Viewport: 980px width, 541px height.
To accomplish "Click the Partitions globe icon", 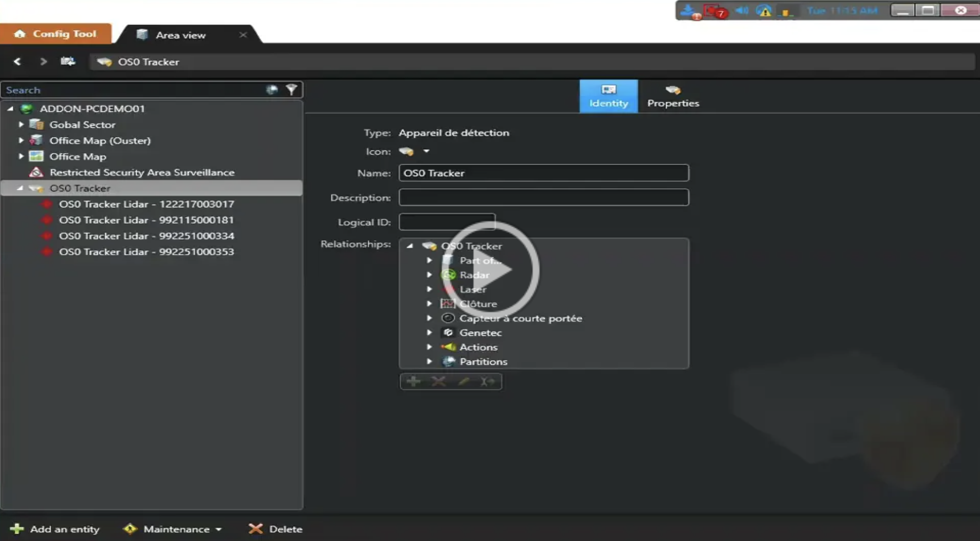I will coord(448,362).
